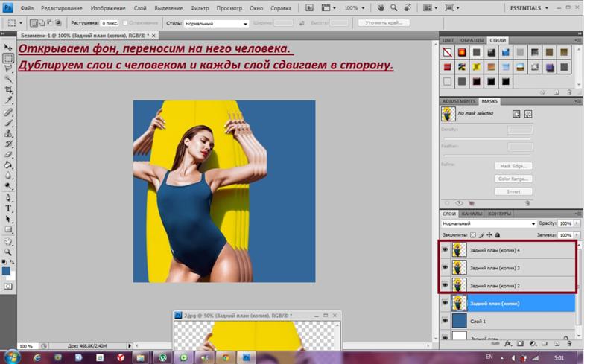596x364 pixels.
Task: Select the Paint Bucket tool
Action: click(x=8, y=165)
